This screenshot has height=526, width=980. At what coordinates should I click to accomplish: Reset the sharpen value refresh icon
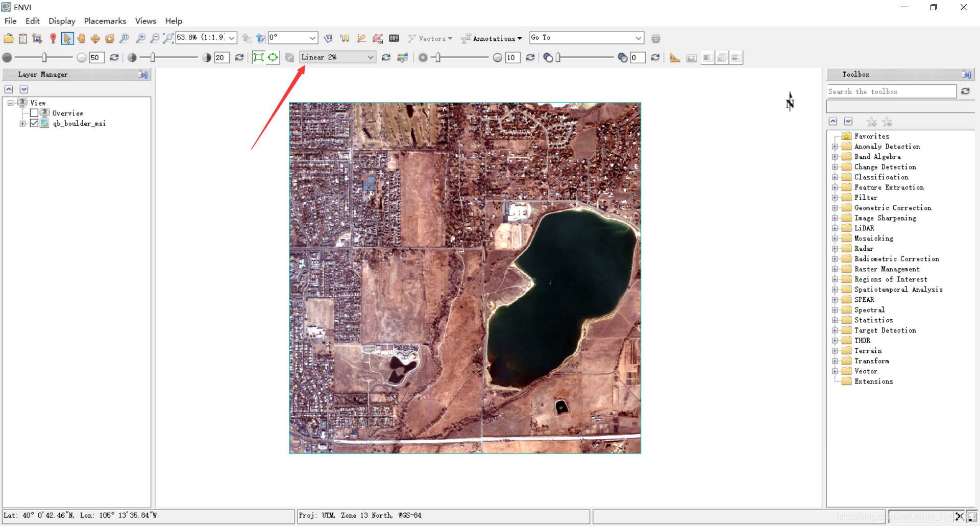[x=530, y=57]
